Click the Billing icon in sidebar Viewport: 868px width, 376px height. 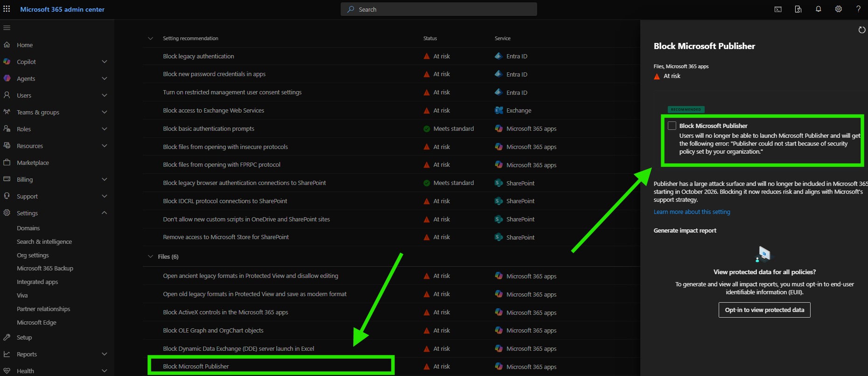[7, 179]
